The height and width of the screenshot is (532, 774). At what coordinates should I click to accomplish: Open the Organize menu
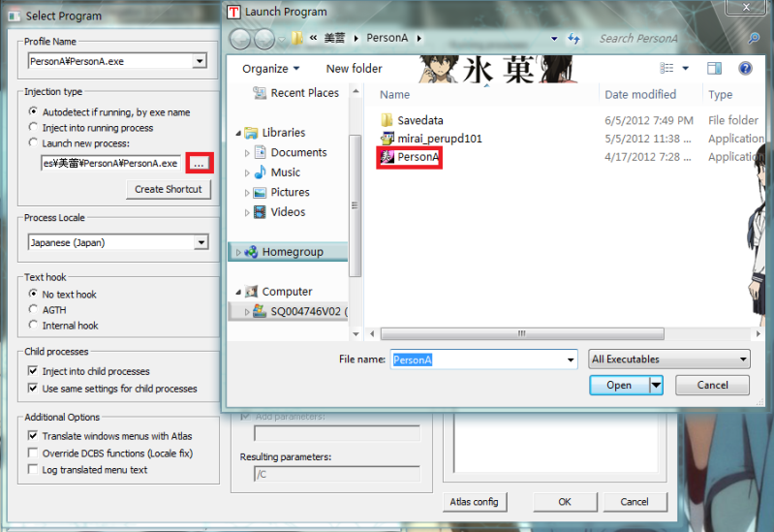[270, 69]
